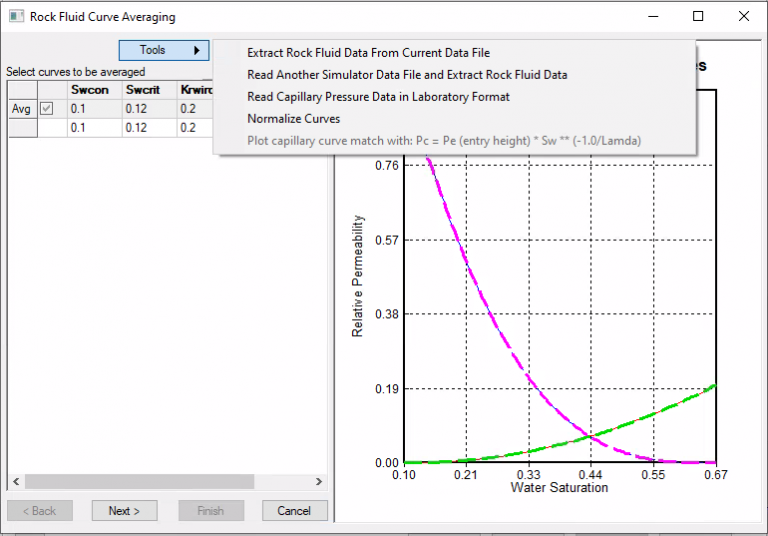
Task: Choose Normalize Curves from Tools menu
Action: coord(293,119)
